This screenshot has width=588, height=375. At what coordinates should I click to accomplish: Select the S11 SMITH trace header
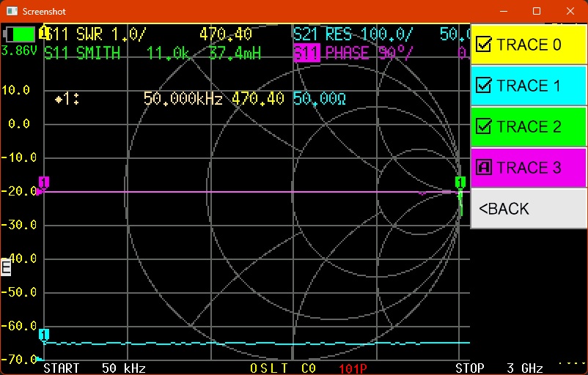82,53
